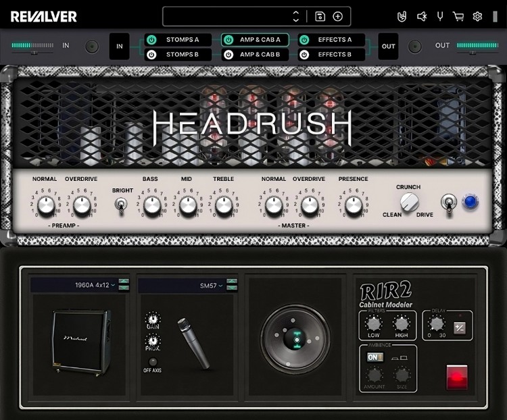Toggle Effects A power button
The image size is (507, 420).
tap(304, 40)
